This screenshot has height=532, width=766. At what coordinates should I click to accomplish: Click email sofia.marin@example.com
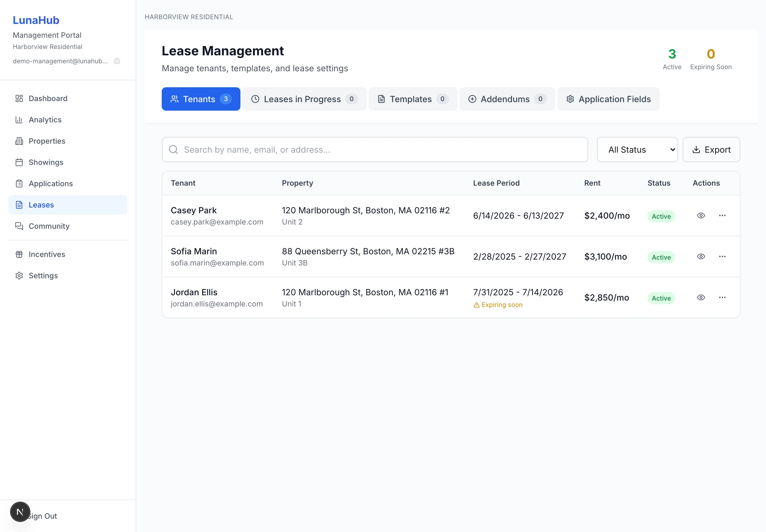click(217, 263)
